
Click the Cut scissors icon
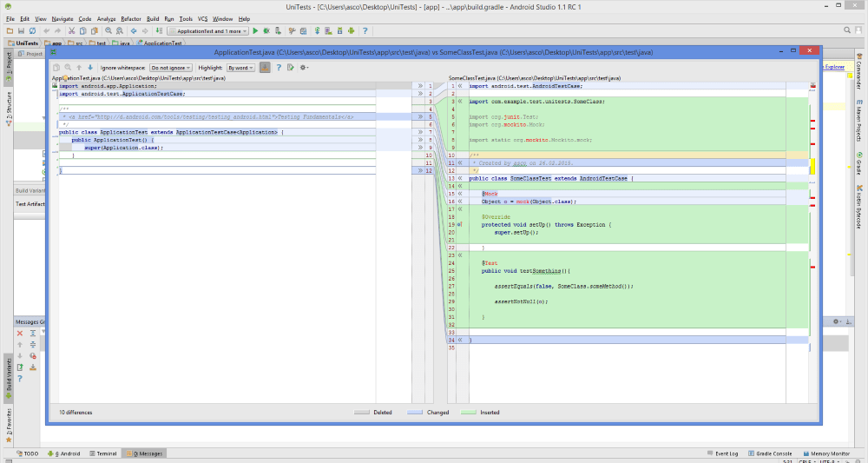[70, 30]
